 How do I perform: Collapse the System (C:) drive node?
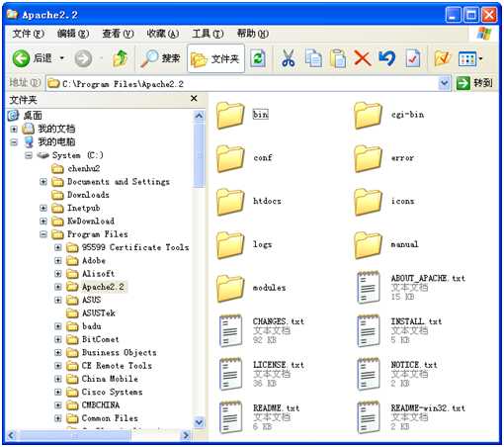(29, 155)
